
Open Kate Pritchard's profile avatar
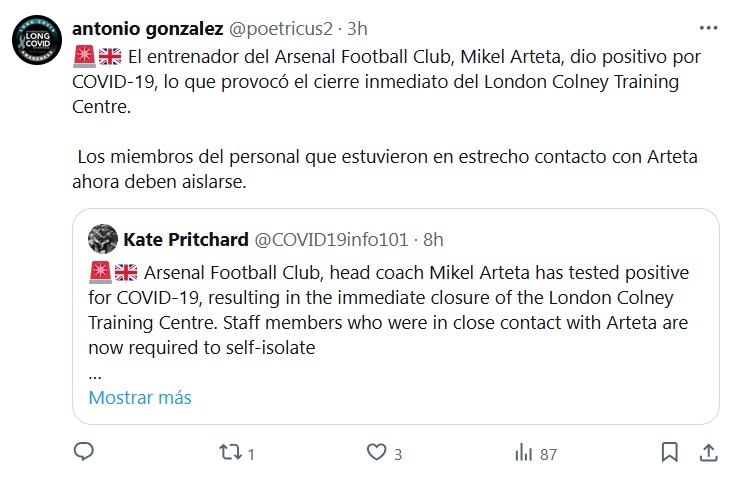pos(103,239)
